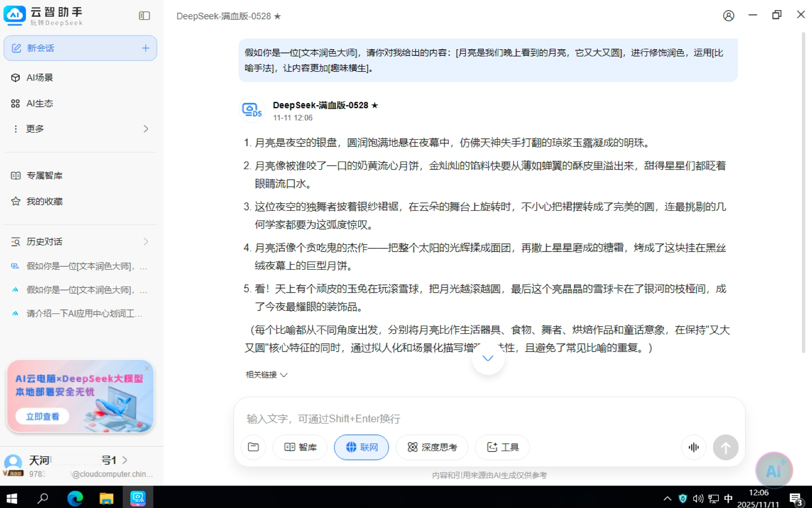The width and height of the screenshot is (812, 508).
Task: Expand the 更多 menu in sidebar
Action: point(80,129)
